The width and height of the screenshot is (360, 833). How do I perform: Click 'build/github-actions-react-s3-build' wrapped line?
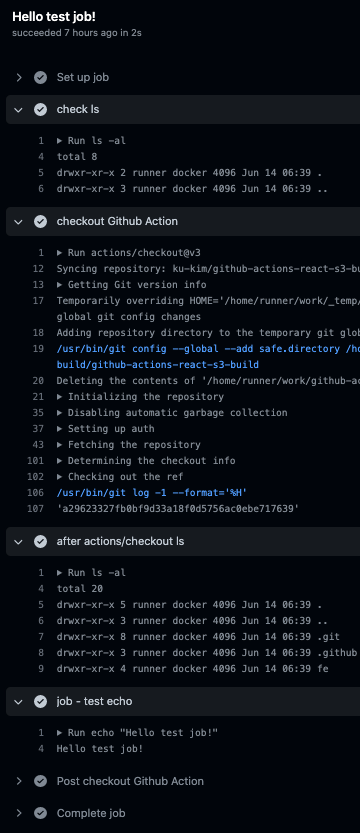point(158,364)
